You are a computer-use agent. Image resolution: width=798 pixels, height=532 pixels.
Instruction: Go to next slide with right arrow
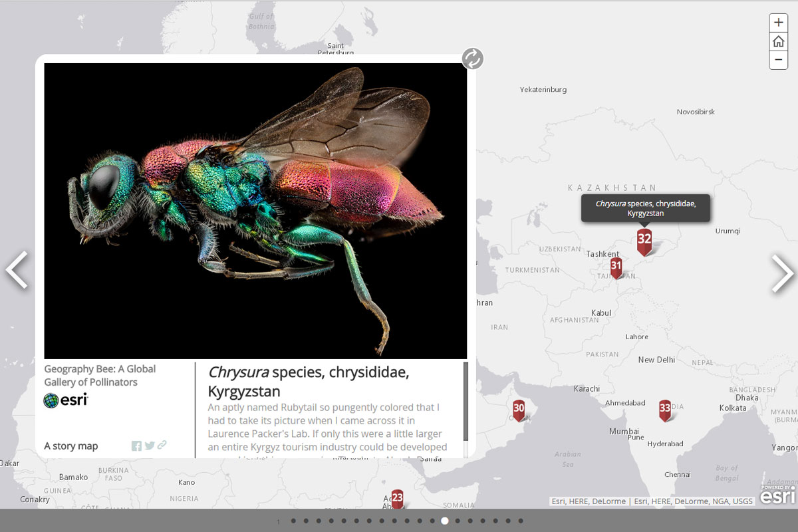pyautogui.click(x=782, y=273)
